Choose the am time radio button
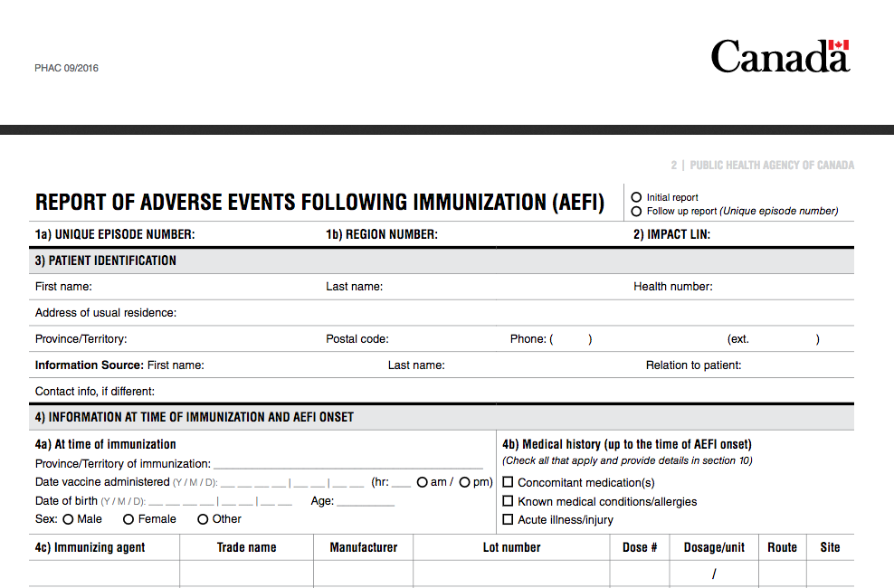Image resolution: width=894 pixels, height=588 pixels. pos(423,482)
